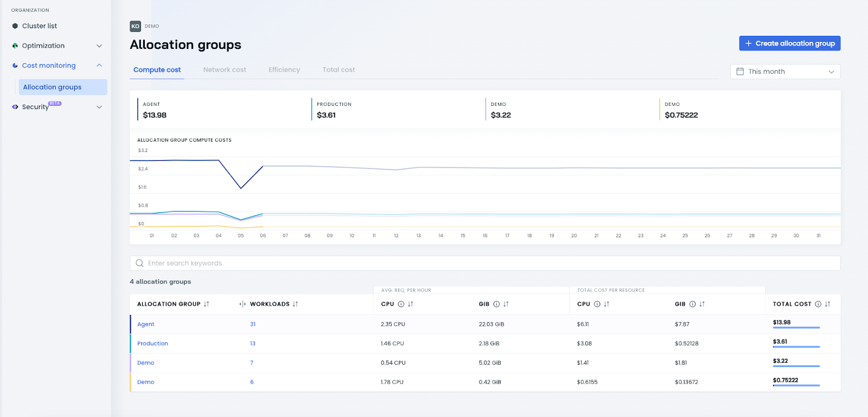Sort by Allocation Group column arrows
This screenshot has height=417, width=868.
pos(207,304)
